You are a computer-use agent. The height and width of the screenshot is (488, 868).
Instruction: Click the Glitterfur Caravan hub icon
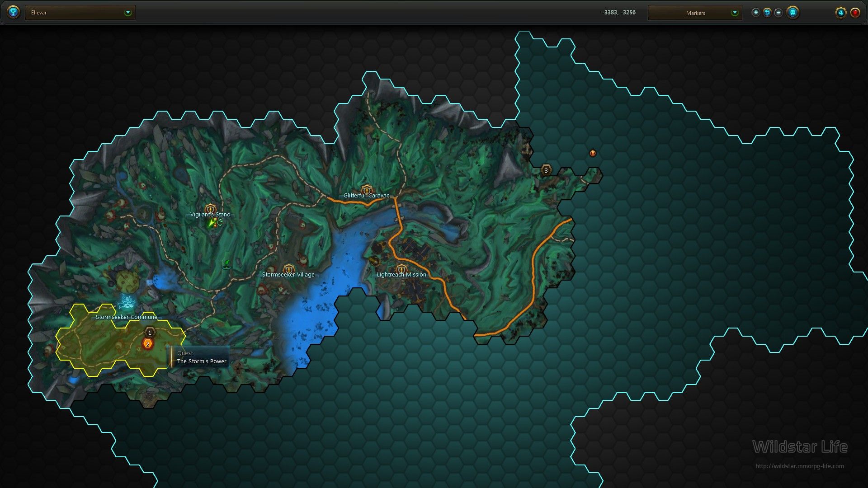click(367, 189)
